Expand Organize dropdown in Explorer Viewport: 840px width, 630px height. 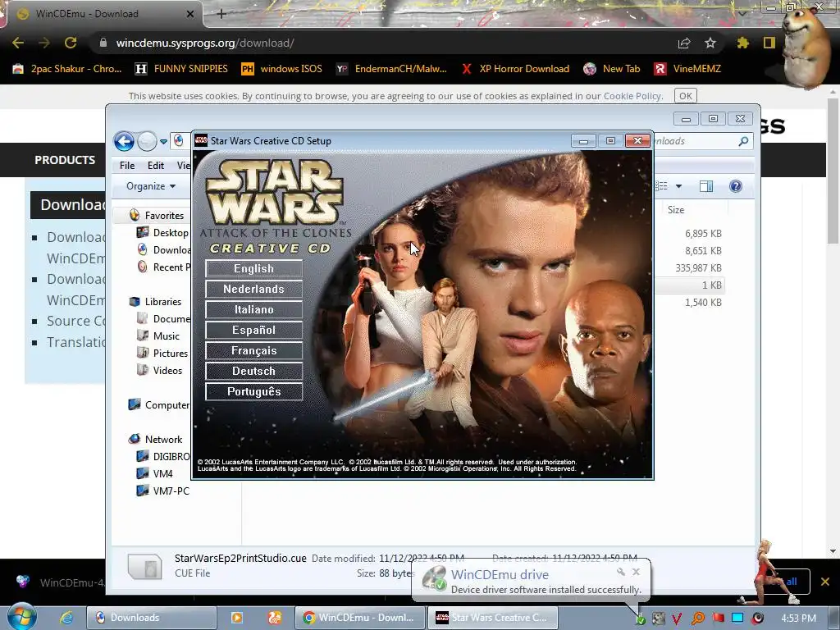[x=151, y=186]
